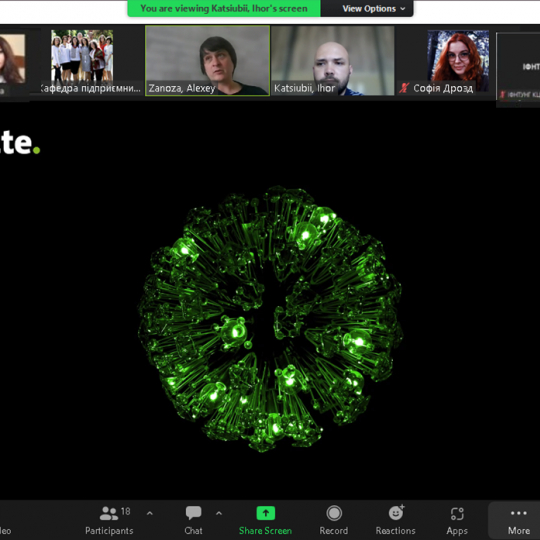540x540 pixels.
Task: Open the Reactions smiley icon
Action: (396, 512)
